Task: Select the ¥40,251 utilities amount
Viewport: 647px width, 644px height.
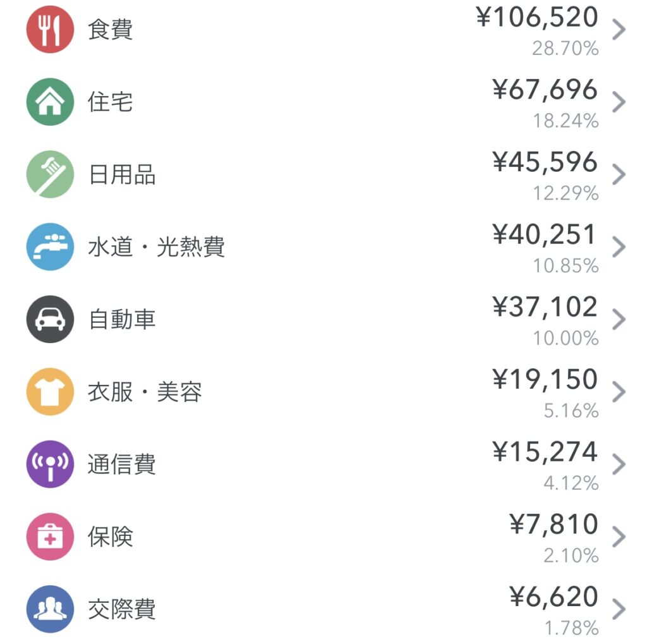Action: pyautogui.click(x=544, y=234)
